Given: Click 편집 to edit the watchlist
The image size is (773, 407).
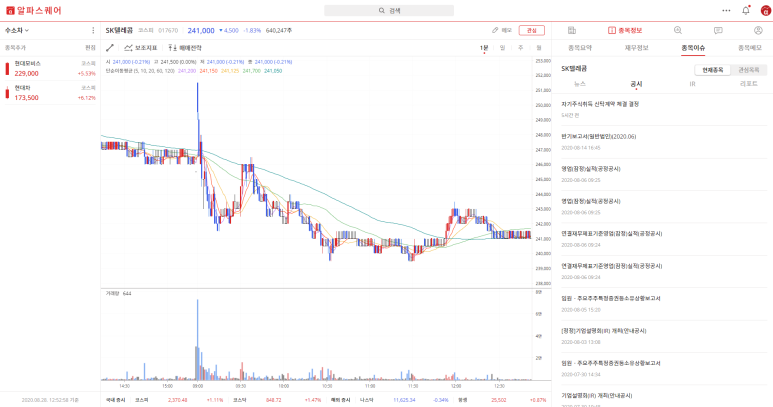Looking at the screenshot, I should [x=90, y=48].
